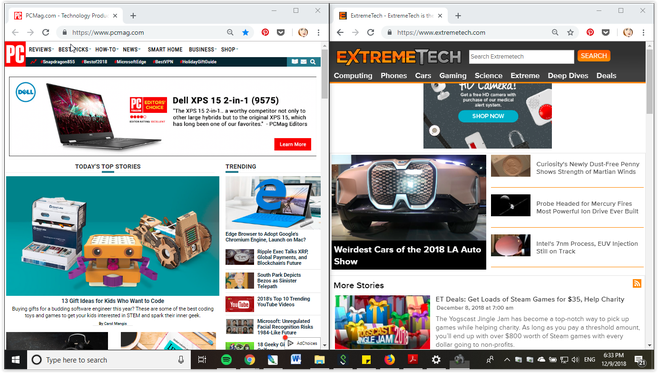Image resolution: width=658 pixels, height=373 pixels.
Task: Click the PCMag digital edition book icon
Action: coord(295,62)
